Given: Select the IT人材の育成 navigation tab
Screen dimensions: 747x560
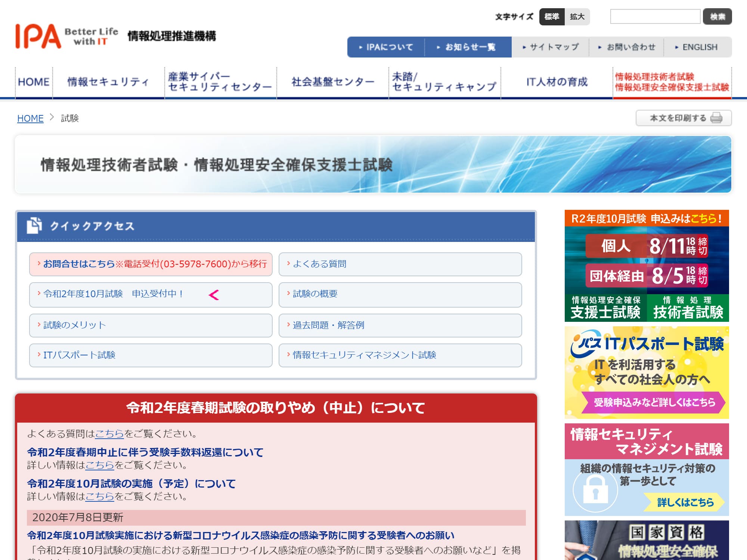Looking at the screenshot, I should click(557, 82).
